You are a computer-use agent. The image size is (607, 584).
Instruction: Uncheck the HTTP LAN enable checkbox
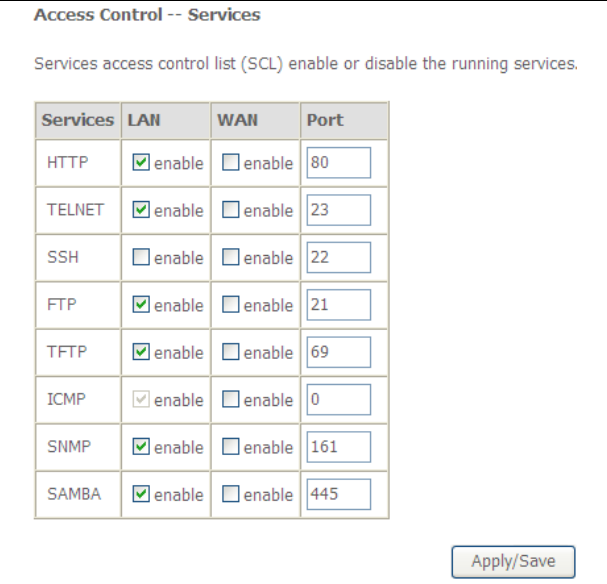tap(141, 163)
